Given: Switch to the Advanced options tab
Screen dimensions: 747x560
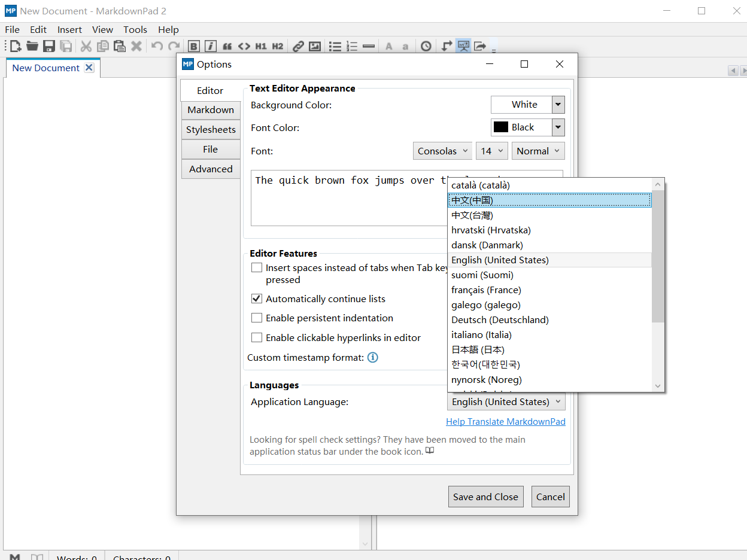Looking at the screenshot, I should 211,169.
